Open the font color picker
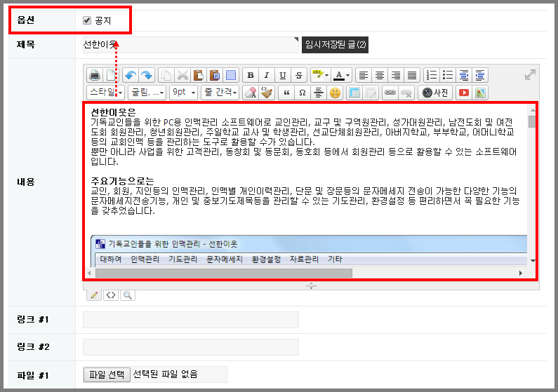Image resolution: width=558 pixels, height=392 pixels. [342, 76]
